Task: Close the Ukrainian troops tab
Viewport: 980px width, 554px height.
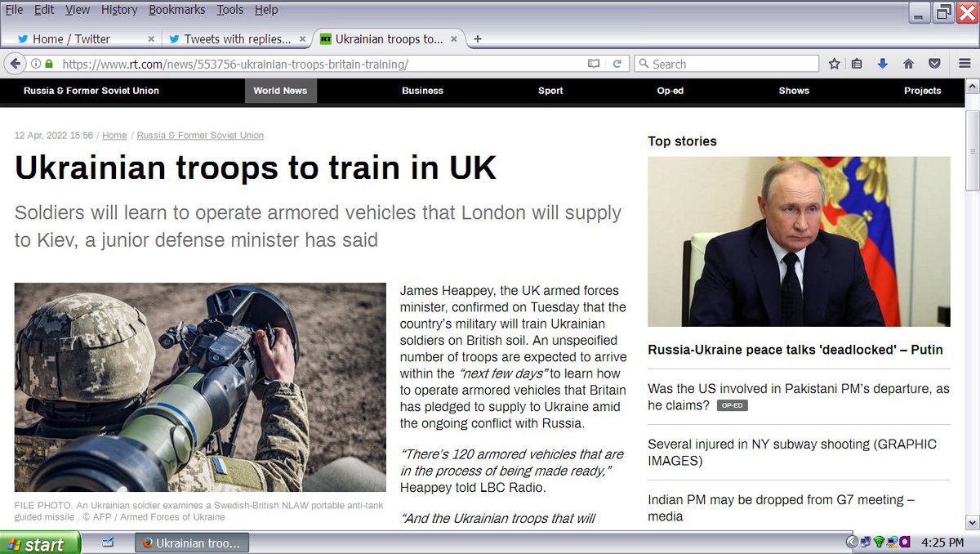Action: point(454,38)
